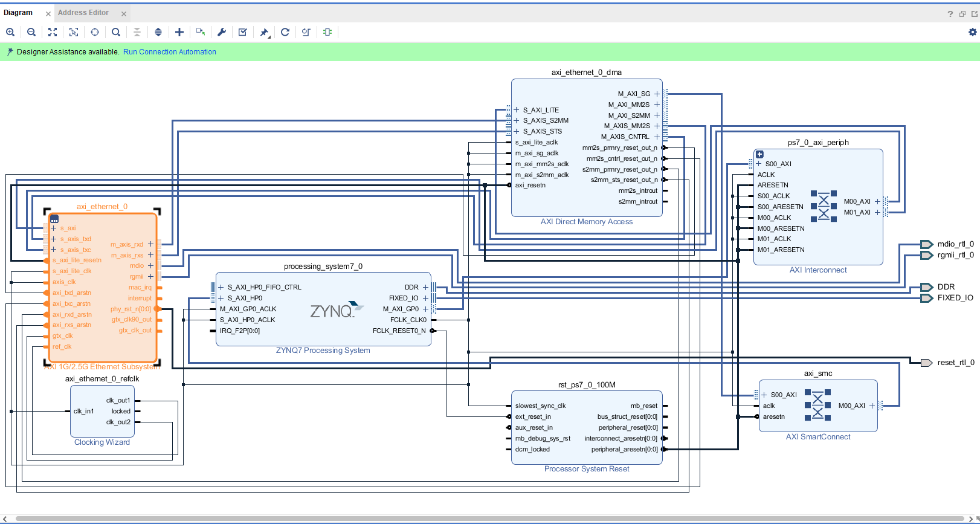
Task: Click the scrollbar left arrow
Action: coord(5,519)
